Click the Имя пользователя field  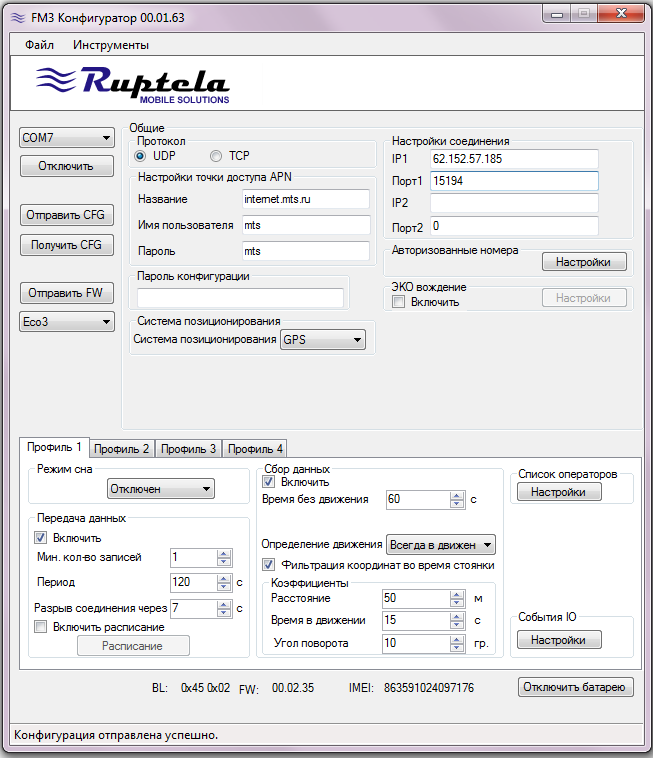[x=306, y=225]
